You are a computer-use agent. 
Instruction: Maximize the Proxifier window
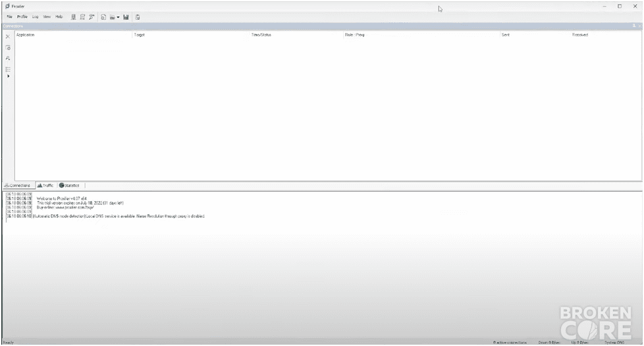(620, 6)
